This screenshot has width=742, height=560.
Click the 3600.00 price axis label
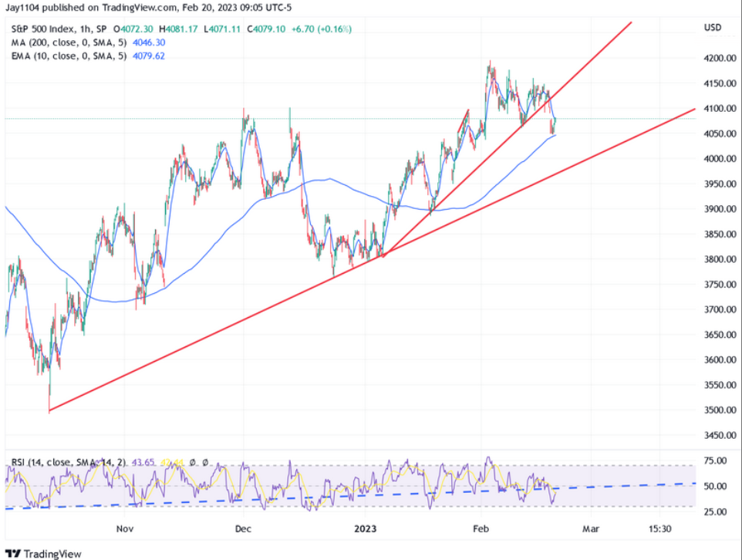point(720,359)
